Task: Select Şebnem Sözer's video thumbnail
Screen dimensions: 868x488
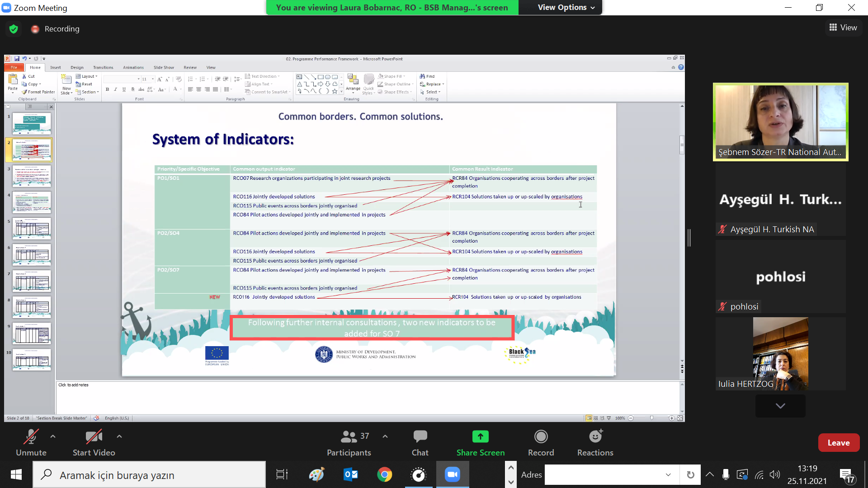Action: tap(780, 122)
